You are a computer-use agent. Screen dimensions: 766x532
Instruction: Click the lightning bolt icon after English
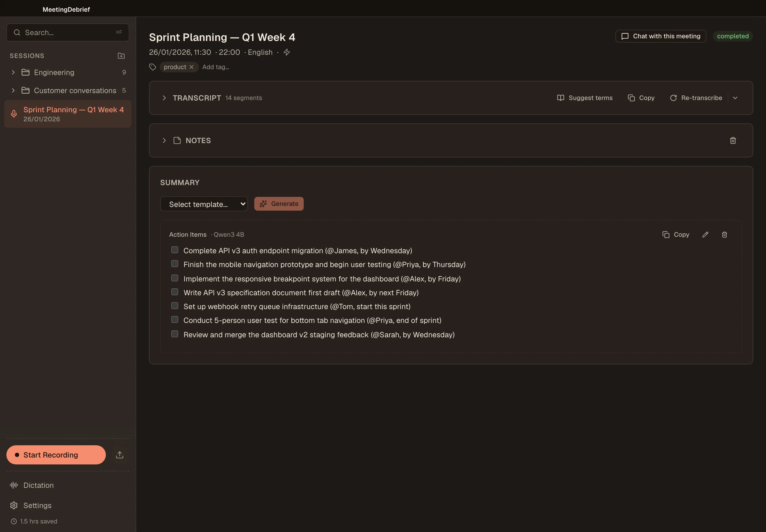tap(287, 52)
